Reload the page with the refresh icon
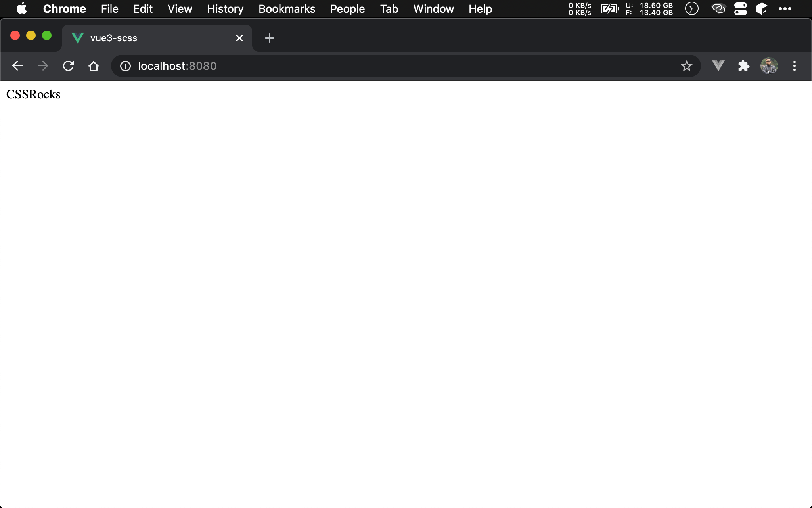The height and width of the screenshot is (508, 812). 68,66
